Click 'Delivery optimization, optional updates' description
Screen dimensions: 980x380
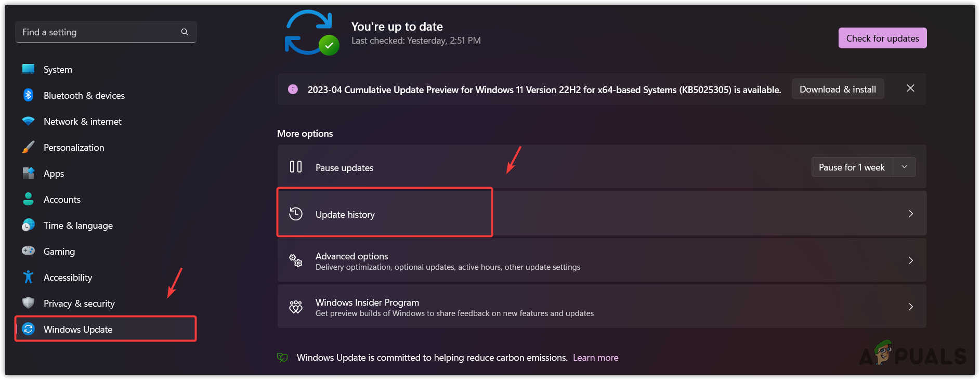tap(448, 267)
